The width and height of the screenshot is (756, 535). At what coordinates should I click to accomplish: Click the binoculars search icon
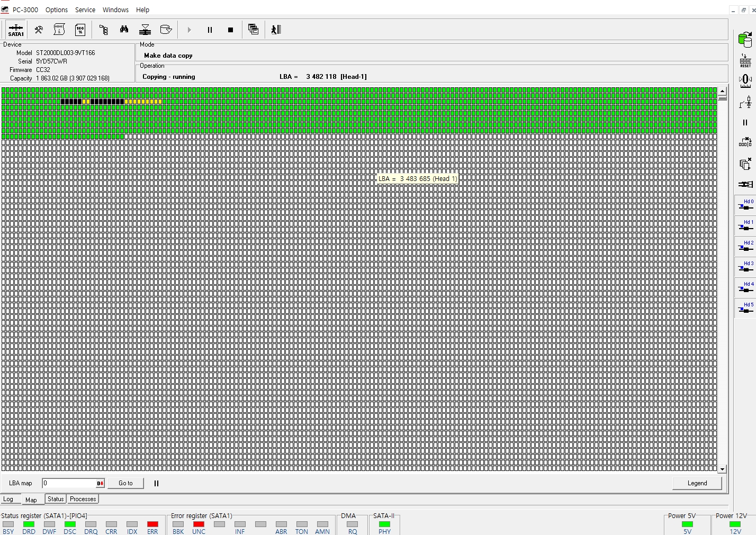pyautogui.click(x=124, y=30)
